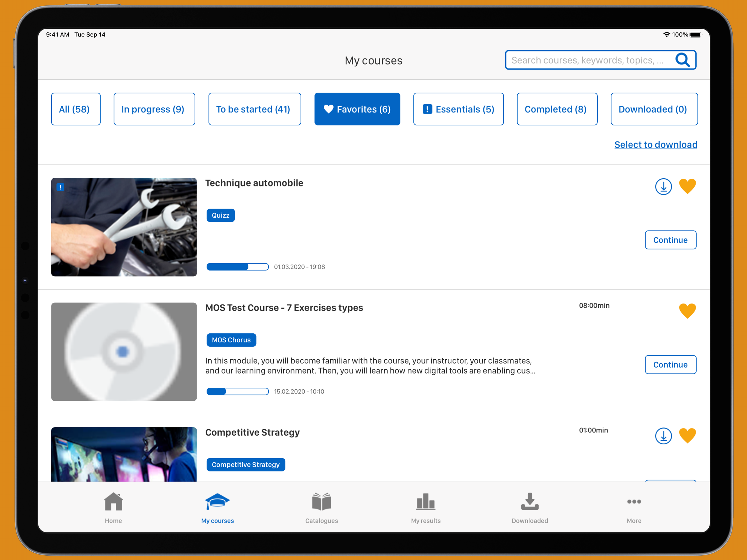Click the 01.03.2020 - 19:08 date
The width and height of the screenshot is (747, 560).
click(299, 267)
